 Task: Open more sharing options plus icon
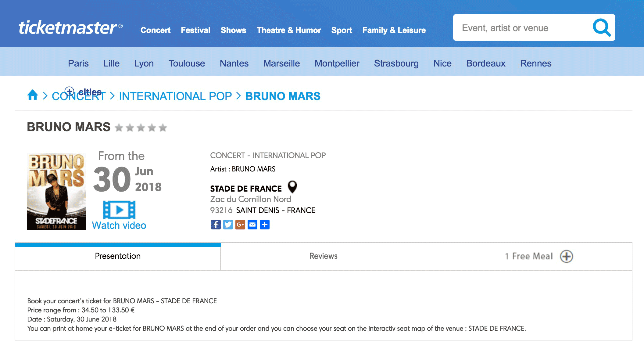[264, 225]
